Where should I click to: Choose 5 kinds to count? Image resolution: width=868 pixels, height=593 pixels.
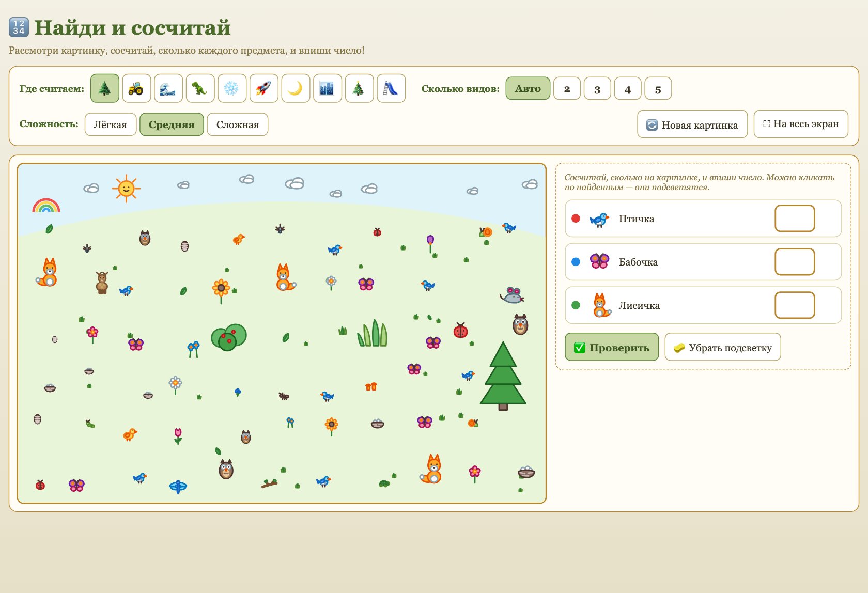point(658,89)
